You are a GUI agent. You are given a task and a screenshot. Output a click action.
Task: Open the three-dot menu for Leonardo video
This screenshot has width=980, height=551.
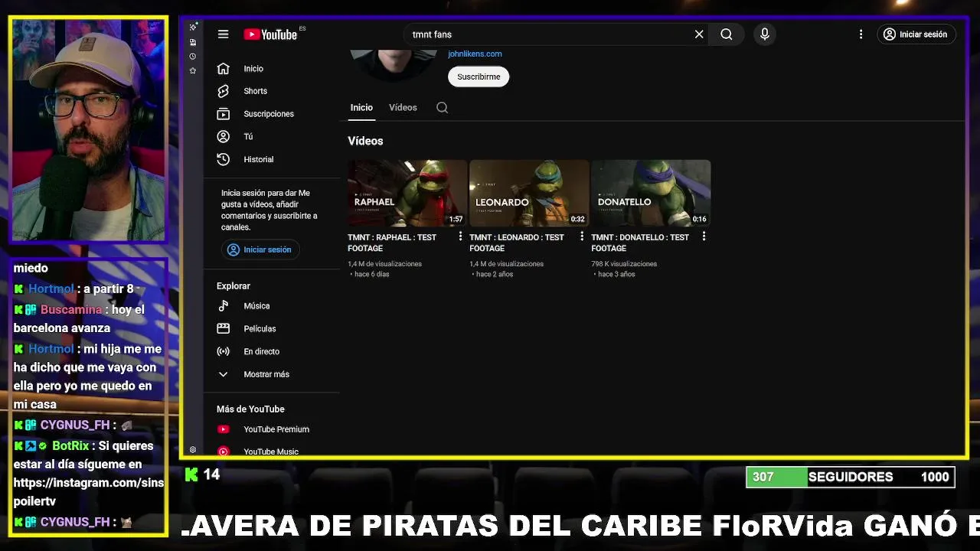[x=582, y=236]
